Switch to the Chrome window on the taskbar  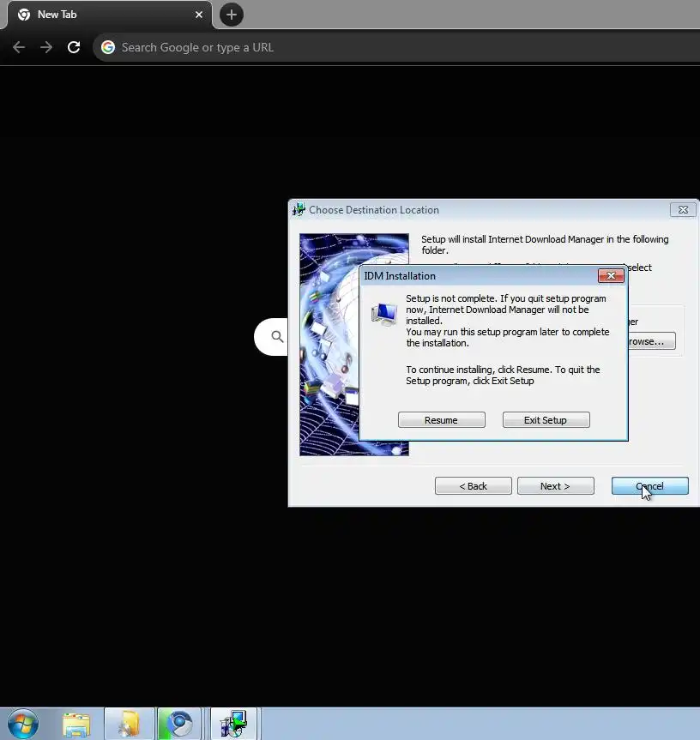(x=180, y=724)
